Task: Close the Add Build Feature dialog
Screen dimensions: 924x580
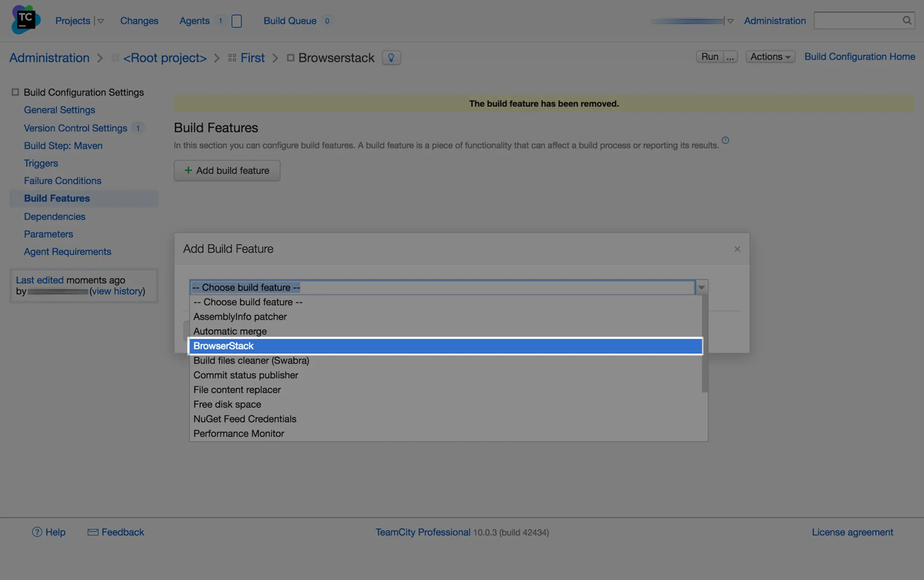Action: (x=737, y=249)
